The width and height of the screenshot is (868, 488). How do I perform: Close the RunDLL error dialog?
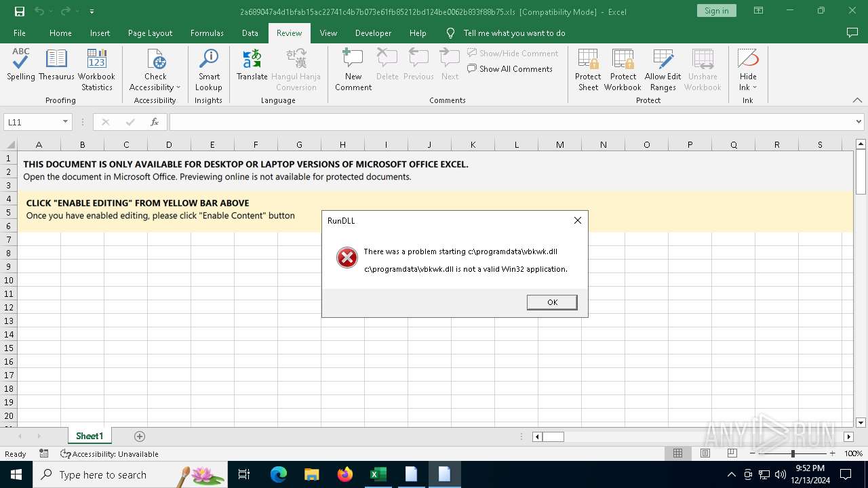[577, 220]
